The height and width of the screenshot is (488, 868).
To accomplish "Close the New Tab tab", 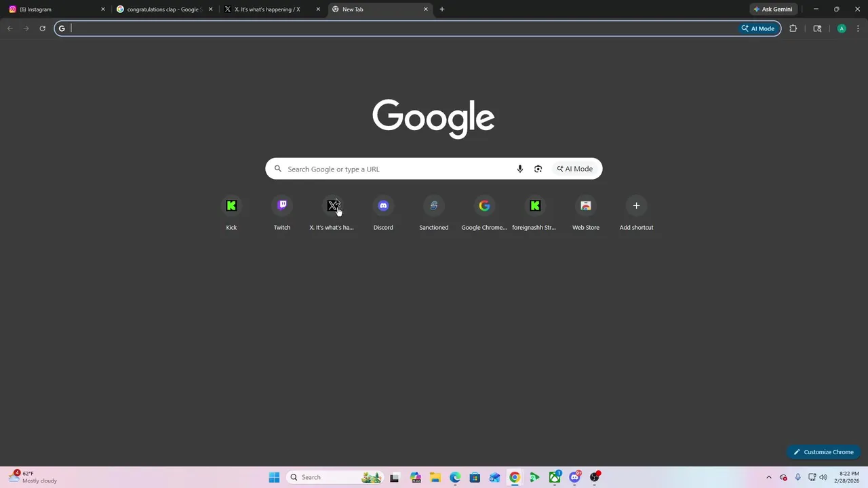I will [x=426, y=9].
